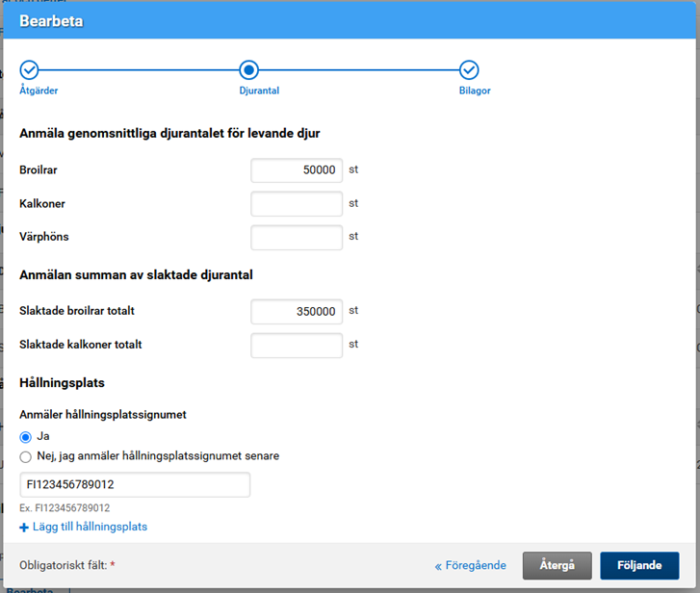
Task: Click the Lägg till hållningsplats link
Action: [90, 528]
